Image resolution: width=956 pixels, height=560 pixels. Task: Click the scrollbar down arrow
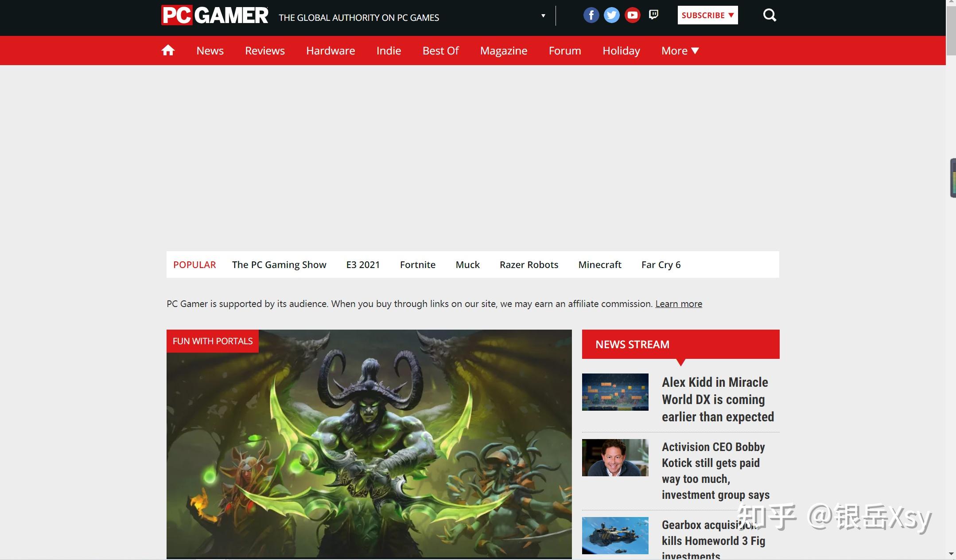coord(951,554)
